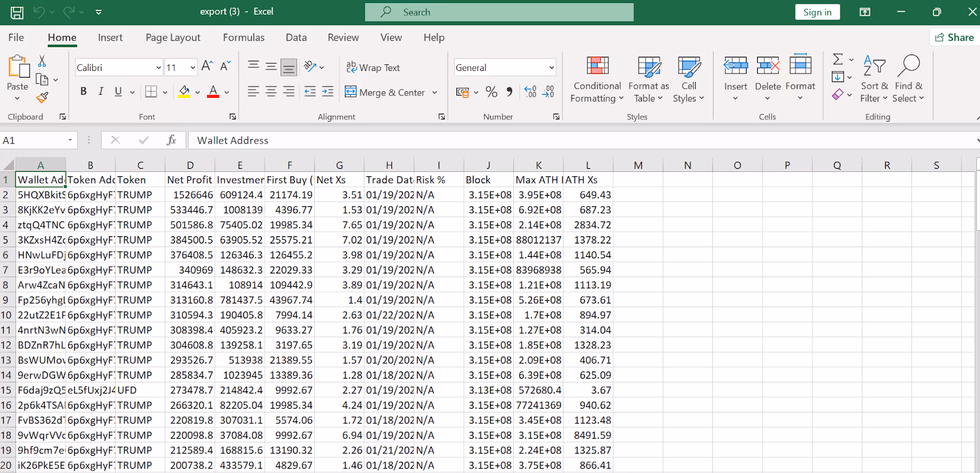Toggle Bold formatting

(83, 92)
